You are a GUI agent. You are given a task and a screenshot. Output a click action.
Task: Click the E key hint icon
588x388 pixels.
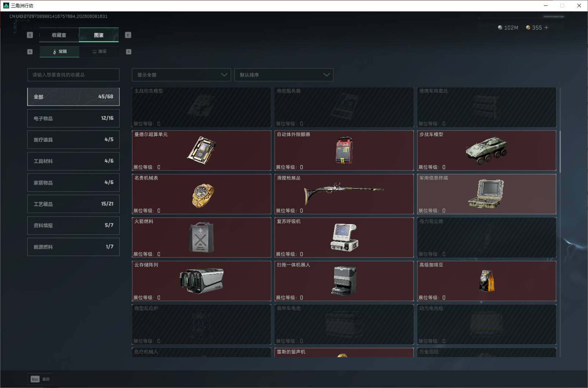128,35
